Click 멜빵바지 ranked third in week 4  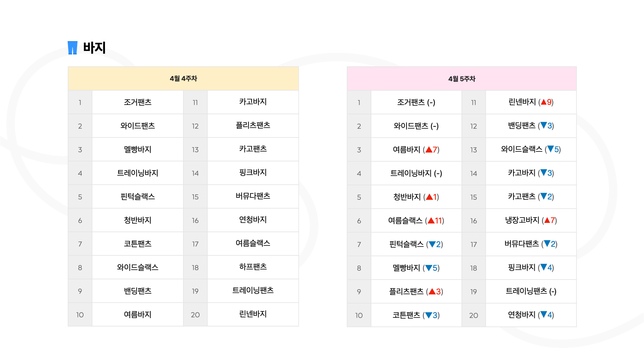tap(138, 149)
